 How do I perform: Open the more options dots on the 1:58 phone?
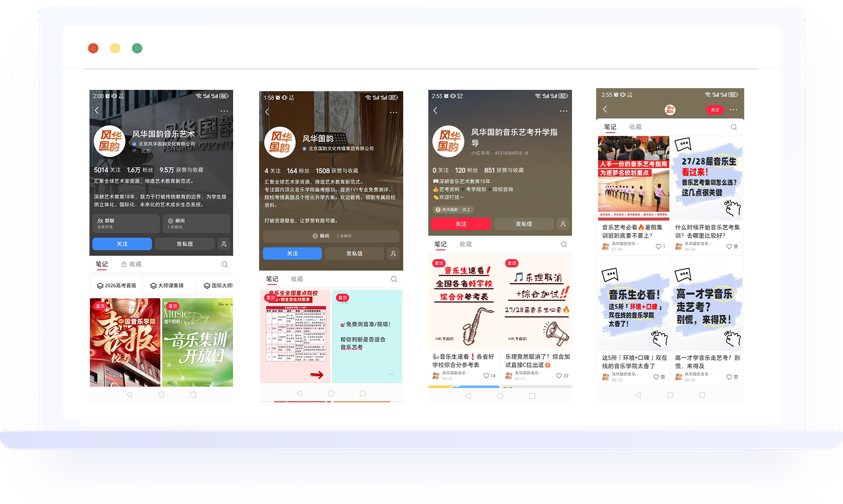(394, 112)
